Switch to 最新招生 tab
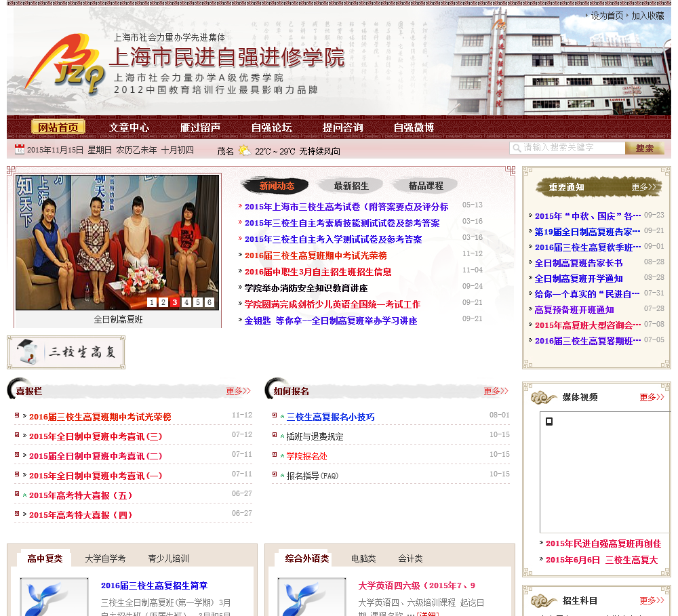The image size is (678, 616). tap(351, 186)
